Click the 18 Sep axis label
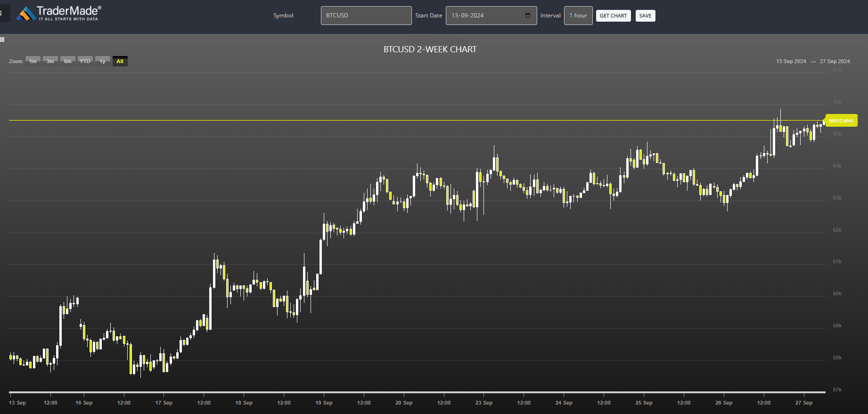868x414 pixels. [x=244, y=403]
